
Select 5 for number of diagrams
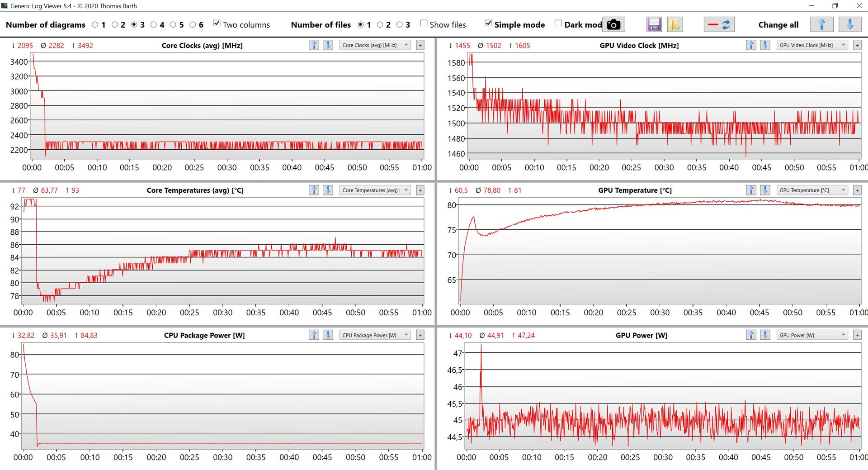click(173, 24)
